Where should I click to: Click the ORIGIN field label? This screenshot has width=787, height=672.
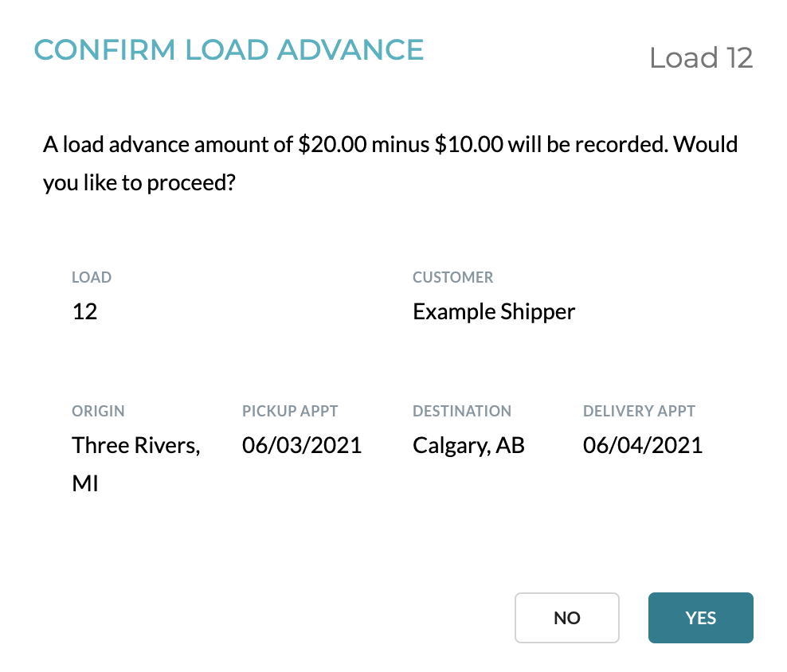(x=98, y=411)
